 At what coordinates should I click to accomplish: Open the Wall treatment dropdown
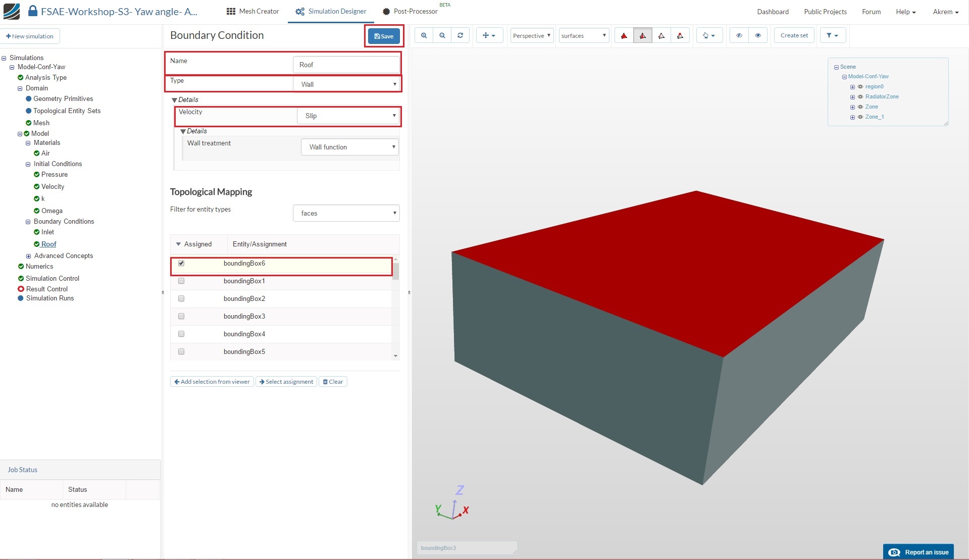click(349, 147)
